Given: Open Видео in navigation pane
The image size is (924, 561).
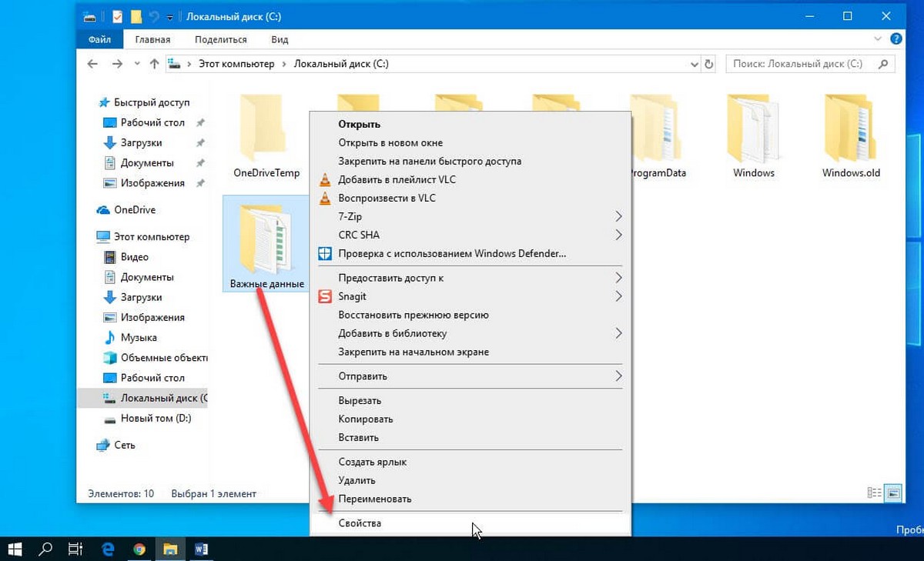Looking at the screenshot, I should tap(135, 257).
